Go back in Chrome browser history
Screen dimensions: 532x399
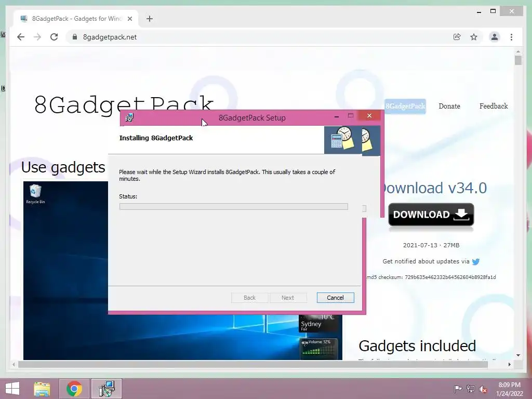(21, 37)
